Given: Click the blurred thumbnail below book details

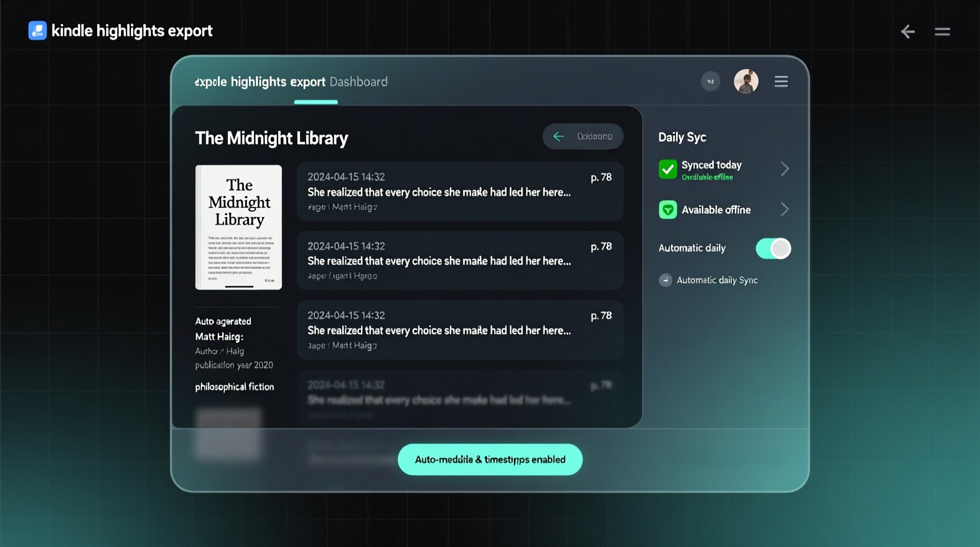Looking at the screenshot, I should (228, 434).
